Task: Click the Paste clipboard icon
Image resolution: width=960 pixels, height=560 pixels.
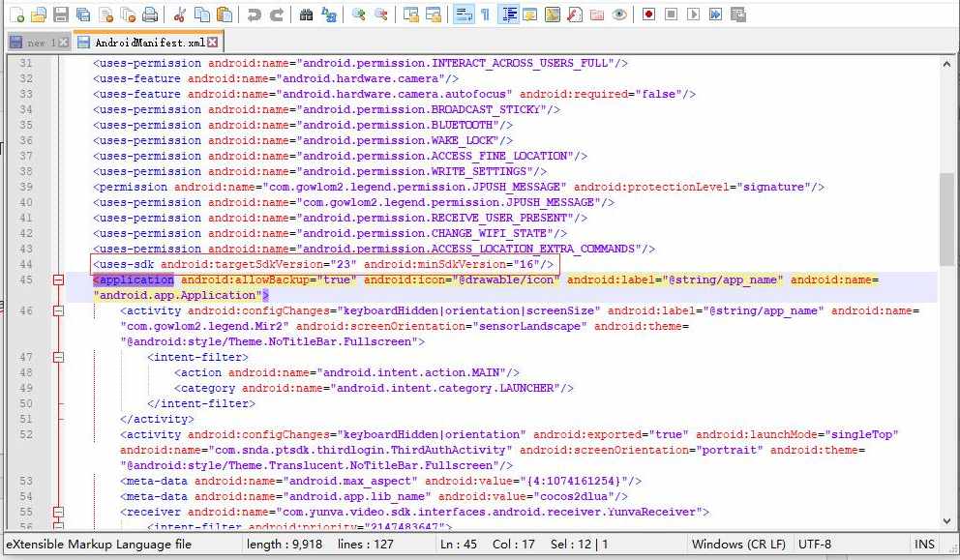Action: click(x=224, y=15)
